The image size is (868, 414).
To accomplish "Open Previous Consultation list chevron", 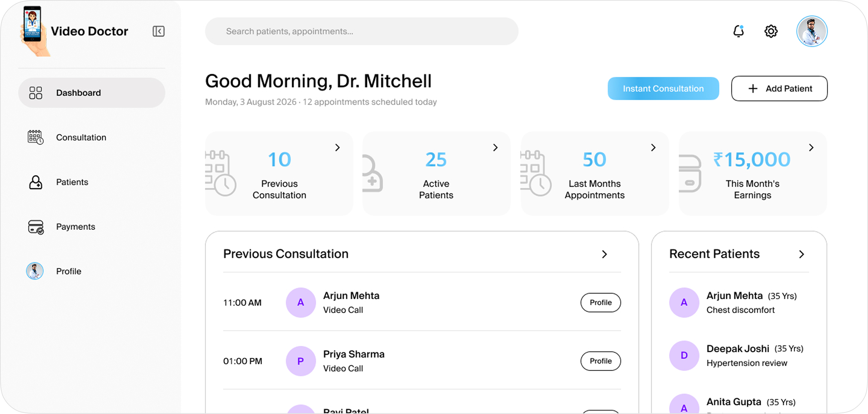I will pos(605,254).
